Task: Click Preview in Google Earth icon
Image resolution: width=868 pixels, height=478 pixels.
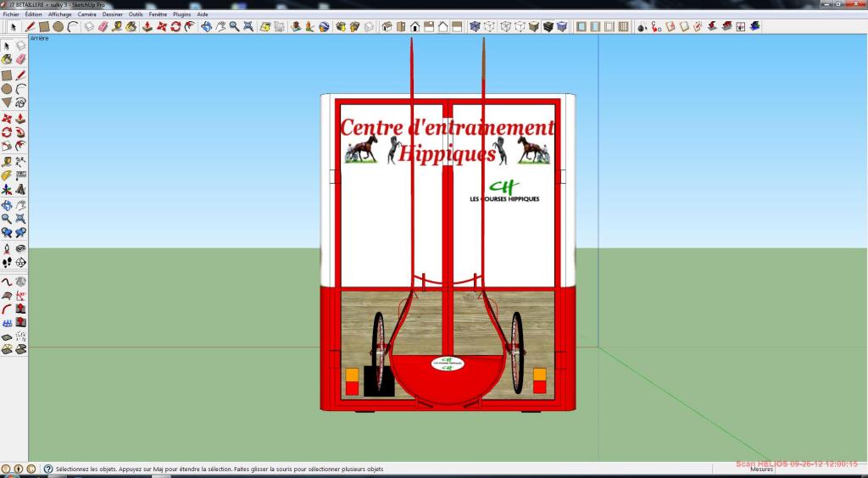Action: pos(325,26)
